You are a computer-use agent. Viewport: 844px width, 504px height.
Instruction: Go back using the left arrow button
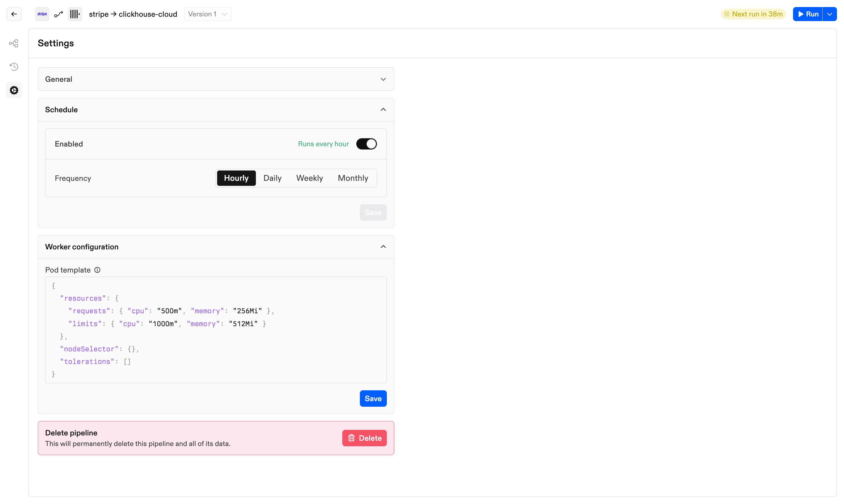(14, 14)
